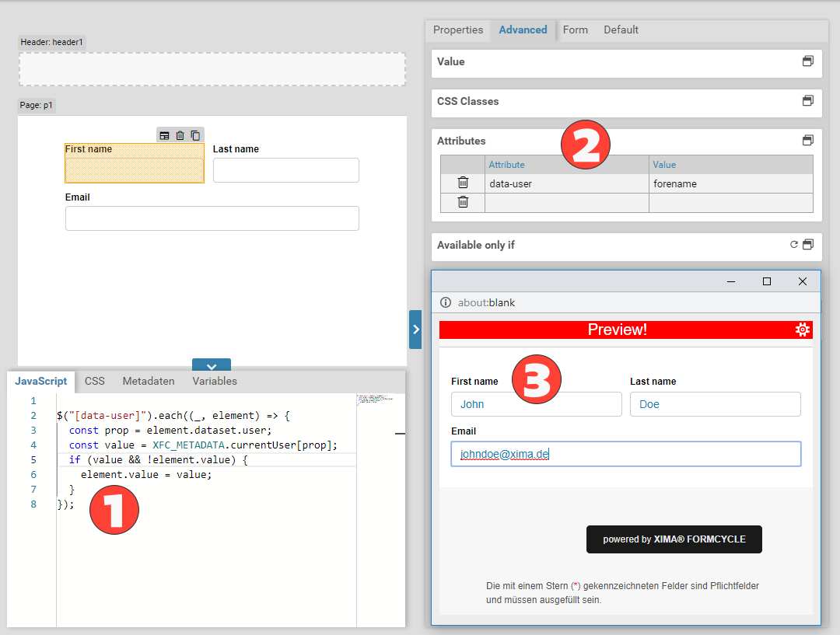Click the powered by XIMA FORMCYCLE button
This screenshot has width=840, height=635.
coord(674,539)
